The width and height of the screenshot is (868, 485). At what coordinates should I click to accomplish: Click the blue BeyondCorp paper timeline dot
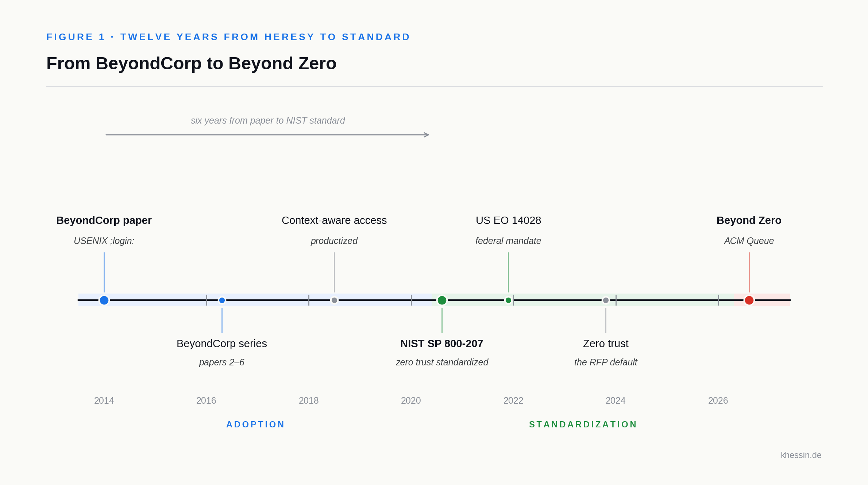tap(104, 300)
